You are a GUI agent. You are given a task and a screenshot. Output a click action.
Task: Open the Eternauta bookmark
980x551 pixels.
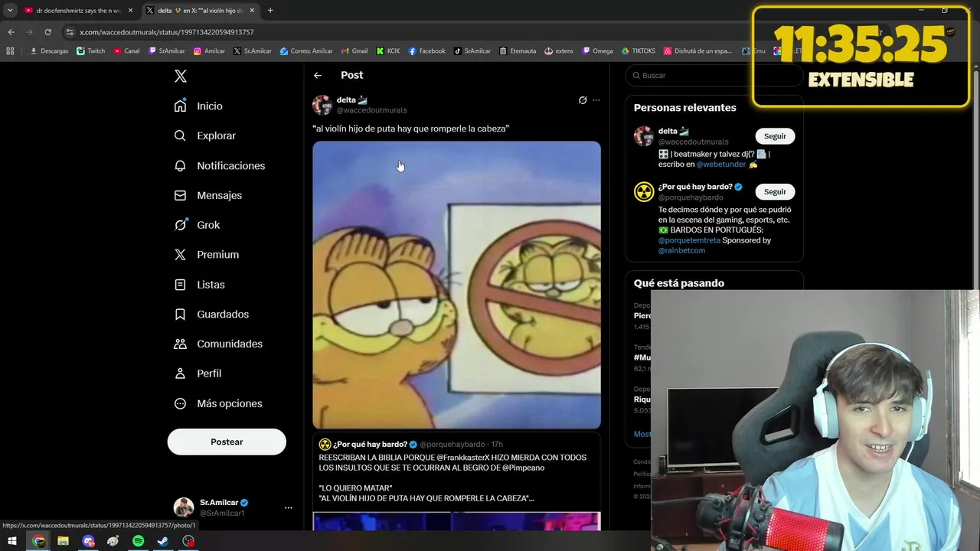click(x=518, y=51)
